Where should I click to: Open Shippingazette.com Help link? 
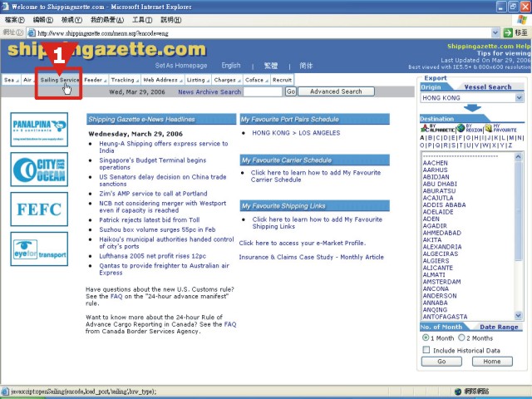coord(489,47)
